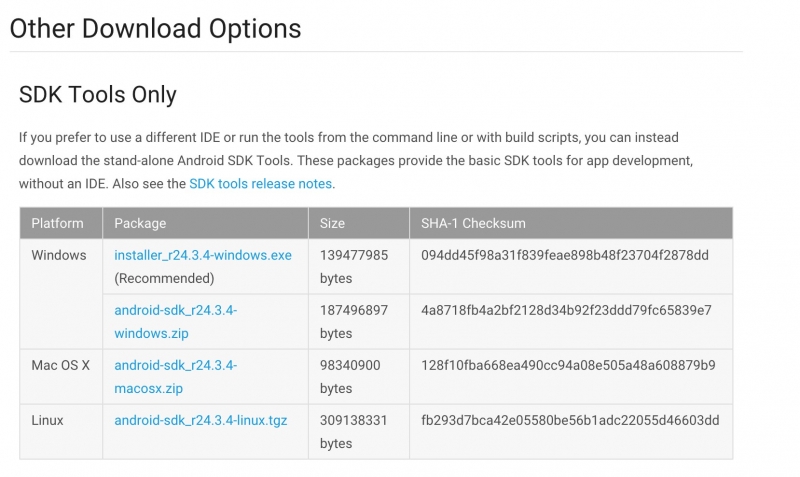Viewport: 800px width, 477px height.
Task: Click the Package column header
Action: click(x=140, y=223)
